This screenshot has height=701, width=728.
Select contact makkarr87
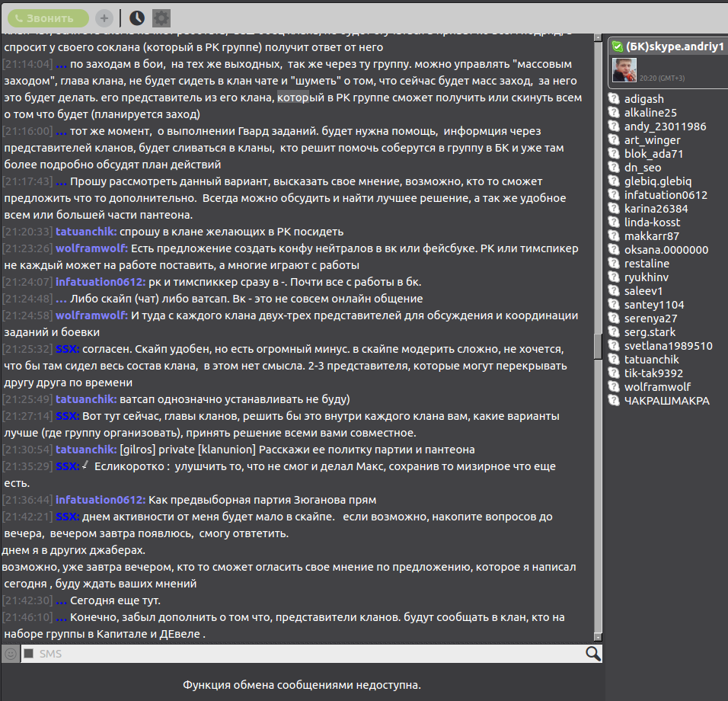tap(651, 236)
